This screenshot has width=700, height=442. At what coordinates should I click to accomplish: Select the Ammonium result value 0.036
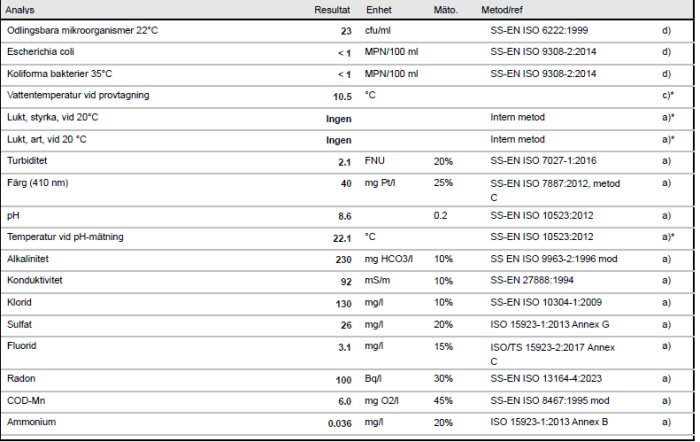tap(340, 424)
